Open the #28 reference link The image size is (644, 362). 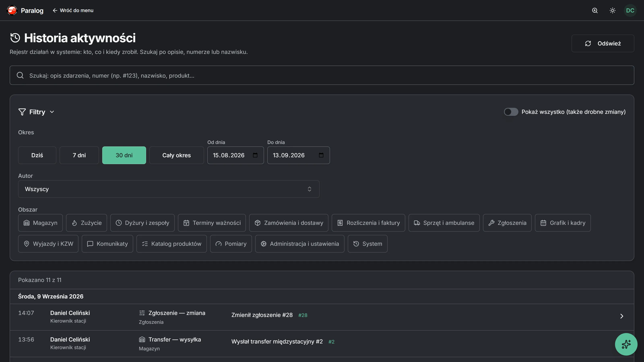click(x=303, y=315)
